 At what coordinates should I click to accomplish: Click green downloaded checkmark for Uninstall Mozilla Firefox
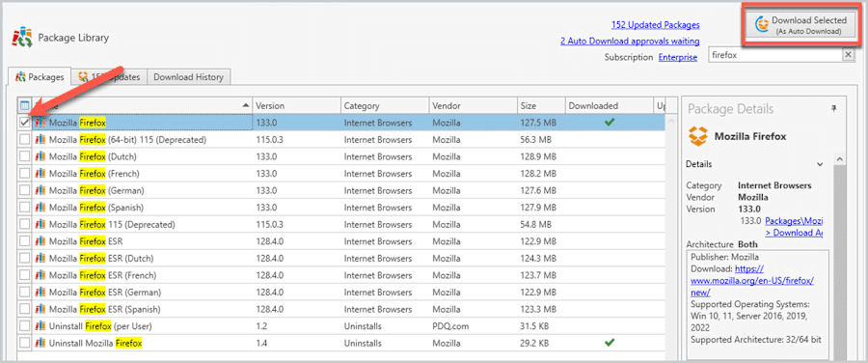[x=609, y=343]
